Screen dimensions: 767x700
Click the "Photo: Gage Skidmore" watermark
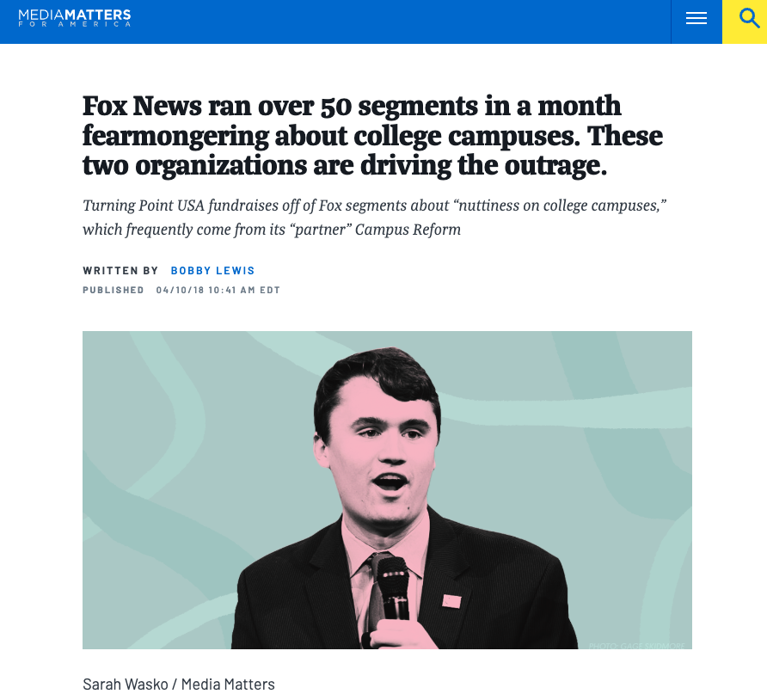point(636,644)
